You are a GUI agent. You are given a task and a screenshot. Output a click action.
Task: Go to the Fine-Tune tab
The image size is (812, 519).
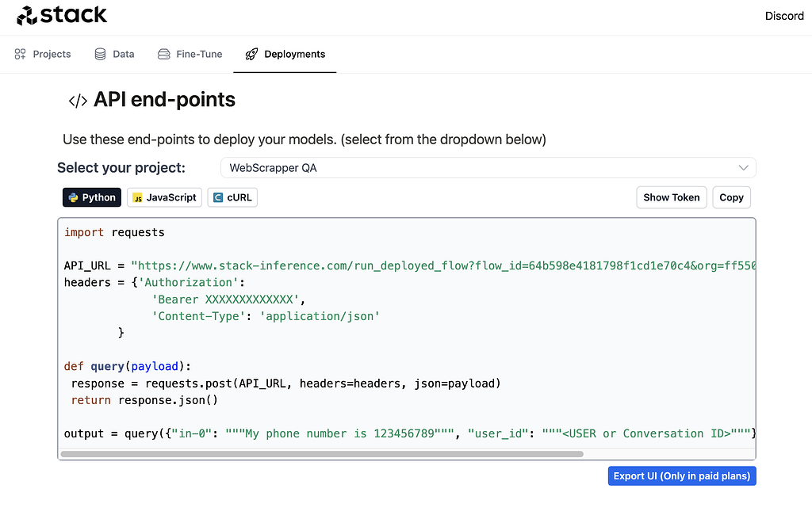pyautogui.click(x=190, y=54)
